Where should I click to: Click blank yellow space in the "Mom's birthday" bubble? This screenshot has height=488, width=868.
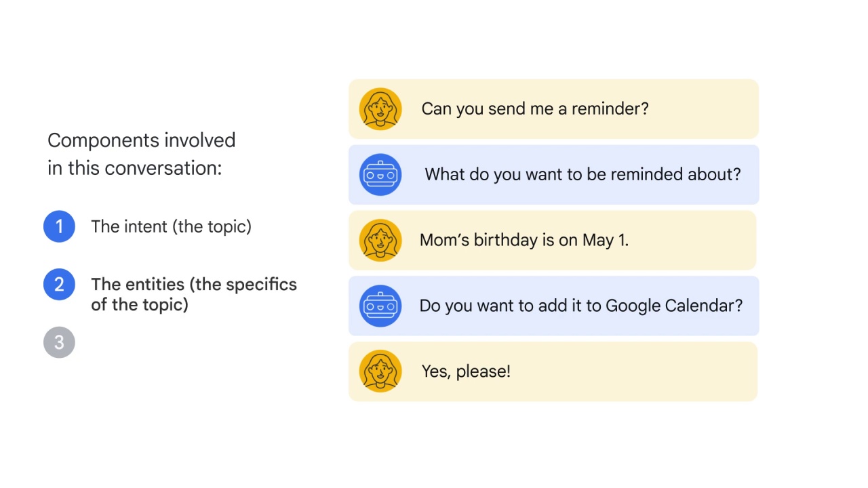point(692,241)
